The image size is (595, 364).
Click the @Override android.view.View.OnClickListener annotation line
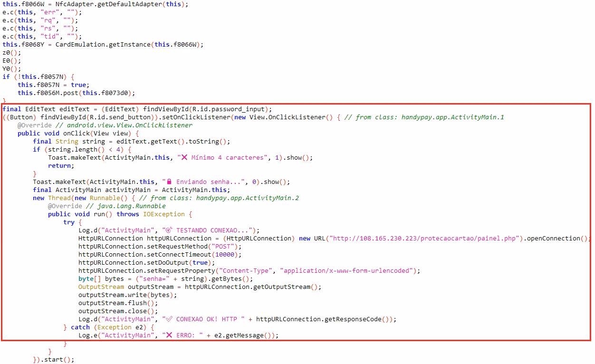[x=105, y=125]
